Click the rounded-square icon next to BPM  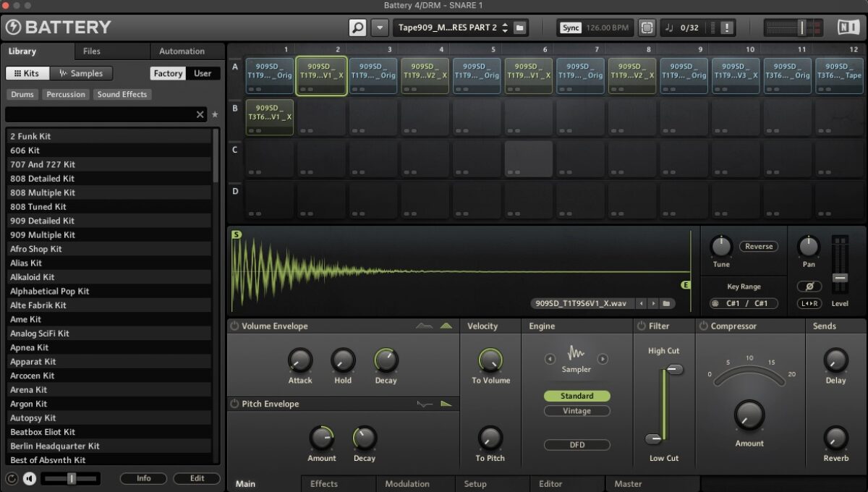(647, 27)
